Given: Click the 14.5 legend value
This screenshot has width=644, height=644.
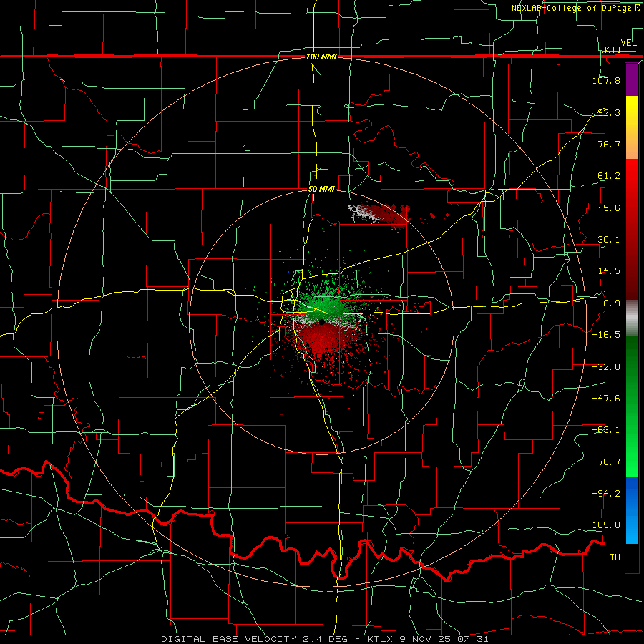Looking at the screenshot, I should [x=609, y=271].
